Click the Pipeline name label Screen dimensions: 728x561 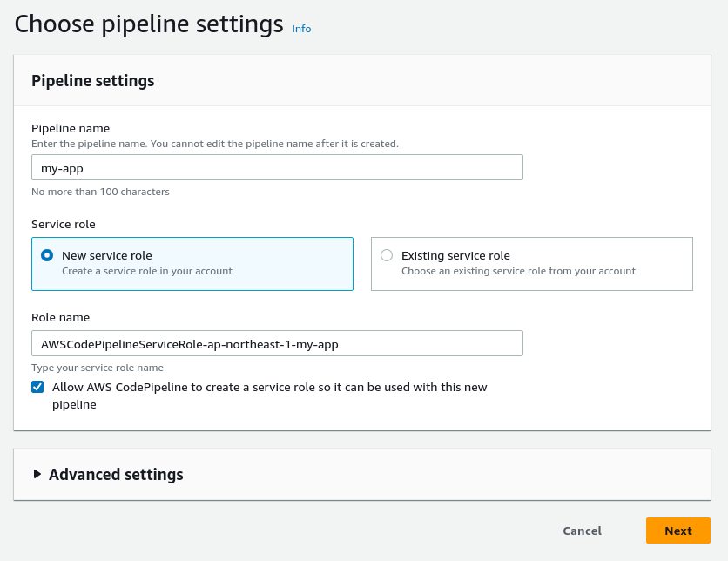pyautogui.click(x=71, y=128)
